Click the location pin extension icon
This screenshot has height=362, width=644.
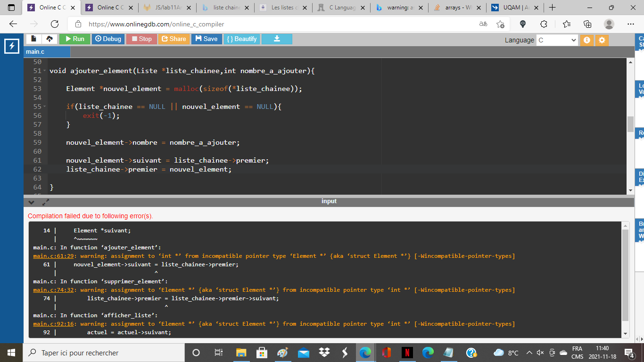click(x=522, y=24)
